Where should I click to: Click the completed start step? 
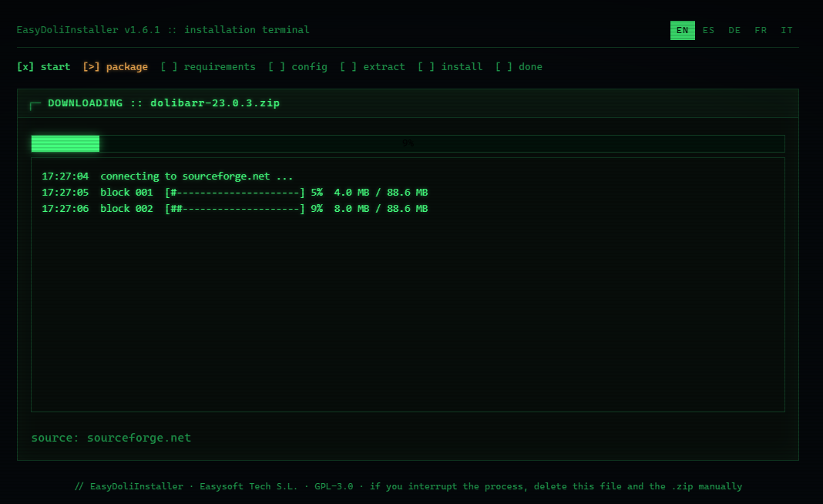coord(44,67)
